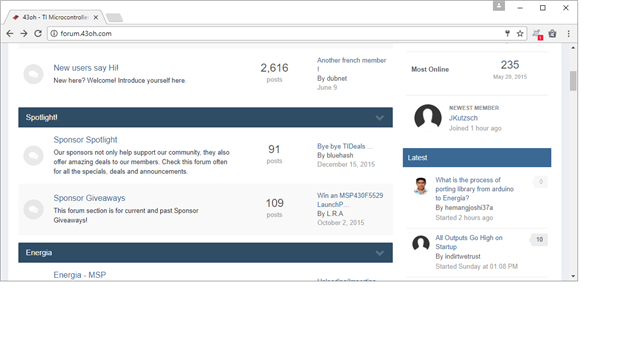Open the Another french member topic
Image resolution: width=619 pixels, height=362 pixels.
[351, 64]
